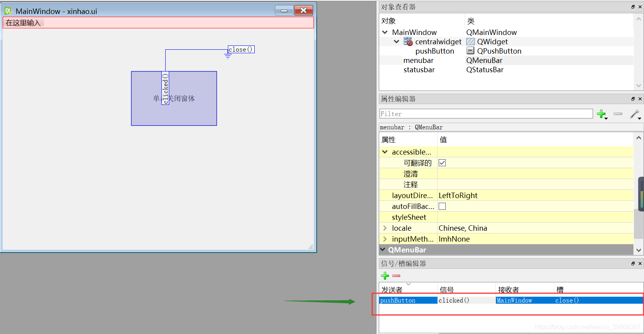The width and height of the screenshot is (644, 334).
Task: Click scroll-up arrow of property editor scrollbar
Action: pyautogui.click(x=639, y=138)
